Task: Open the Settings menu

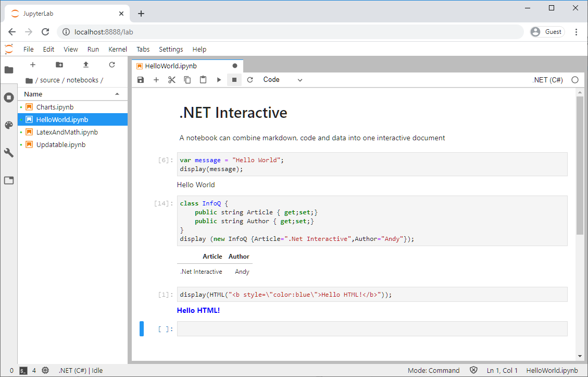Action: coord(171,49)
